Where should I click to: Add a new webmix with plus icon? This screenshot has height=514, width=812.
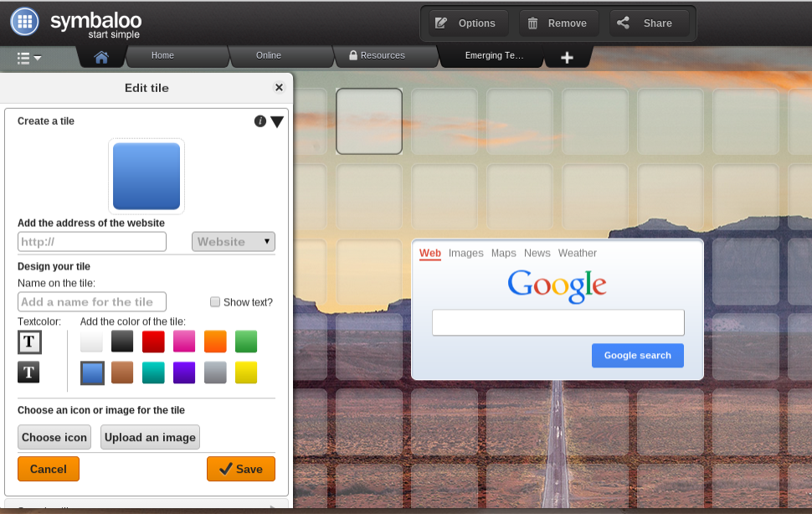(567, 58)
